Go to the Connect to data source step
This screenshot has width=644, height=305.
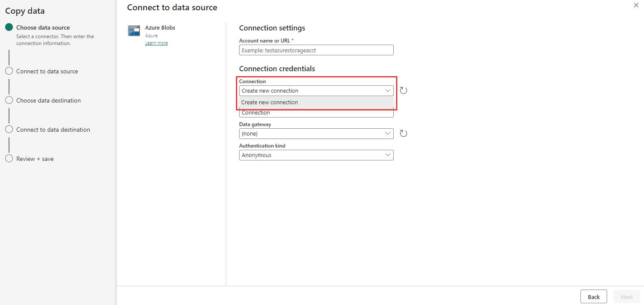[47, 71]
